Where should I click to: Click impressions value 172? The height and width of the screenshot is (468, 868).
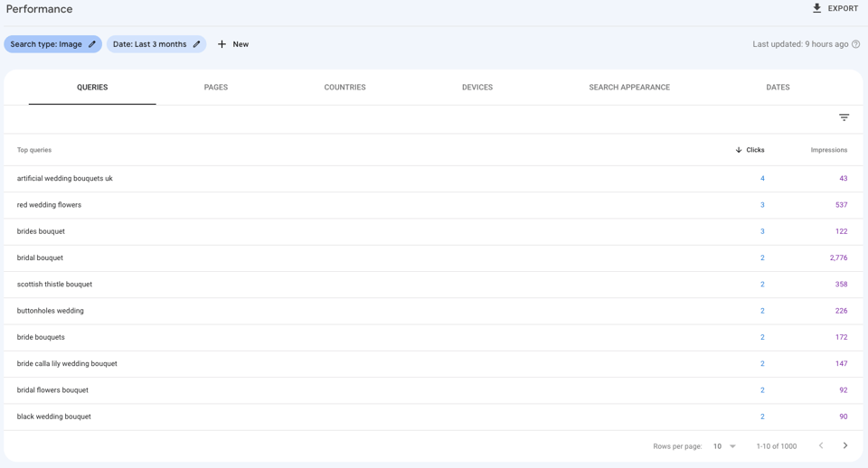842,337
